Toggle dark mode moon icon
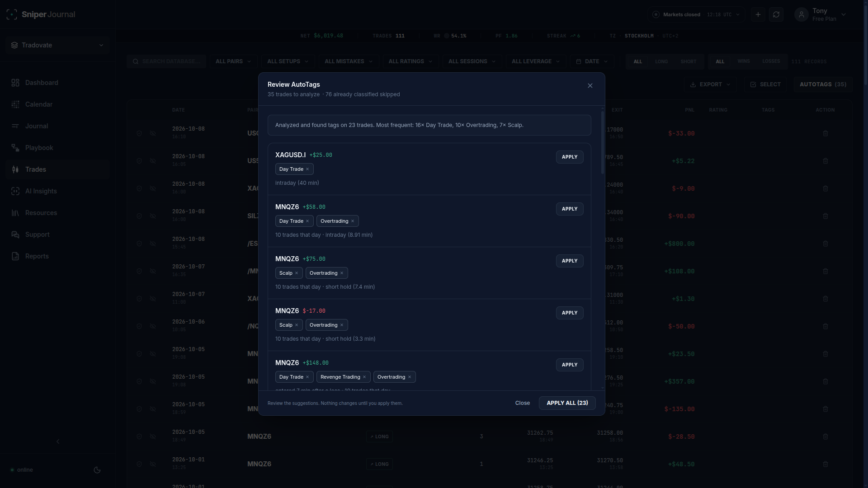Screen dimensions: 868x488 97,470
